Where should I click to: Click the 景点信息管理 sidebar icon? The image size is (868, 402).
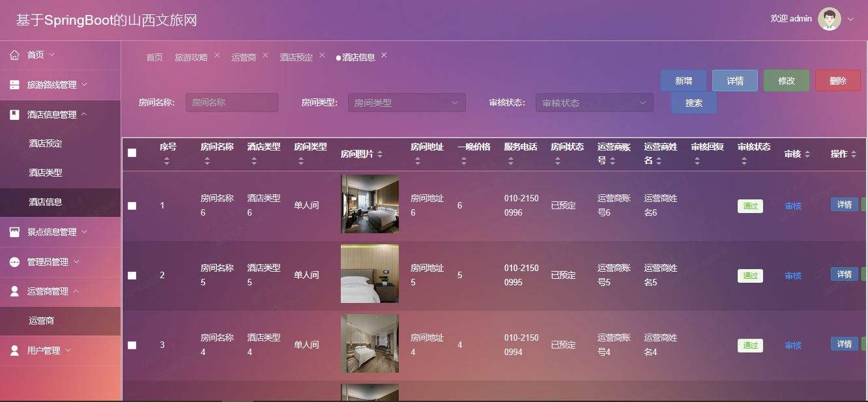click(14, 232)
